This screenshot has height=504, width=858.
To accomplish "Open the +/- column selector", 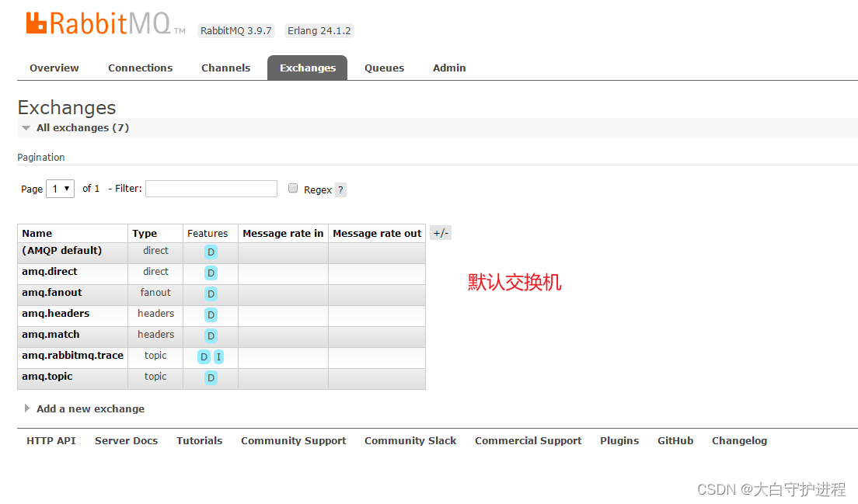I will pos(441,233).
